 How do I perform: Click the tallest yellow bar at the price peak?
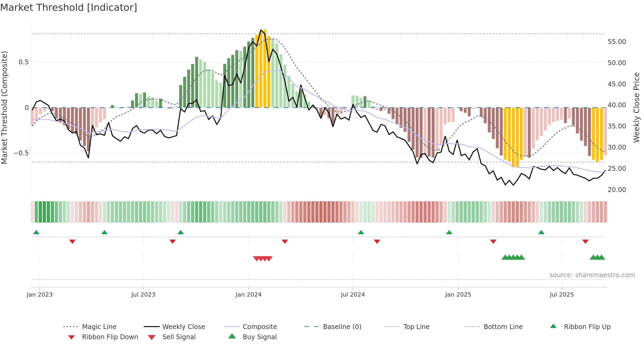[x=265, y=68]
